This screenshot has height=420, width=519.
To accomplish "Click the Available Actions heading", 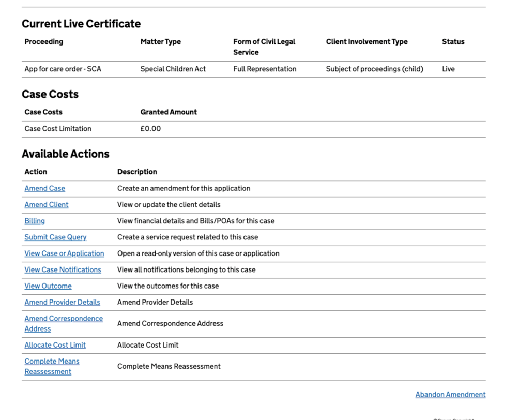I will [x=66, y=154].
